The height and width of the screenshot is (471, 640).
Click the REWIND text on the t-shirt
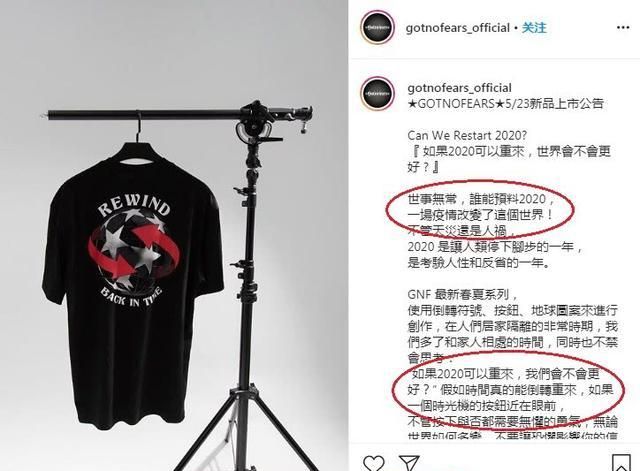click(133, 205)
